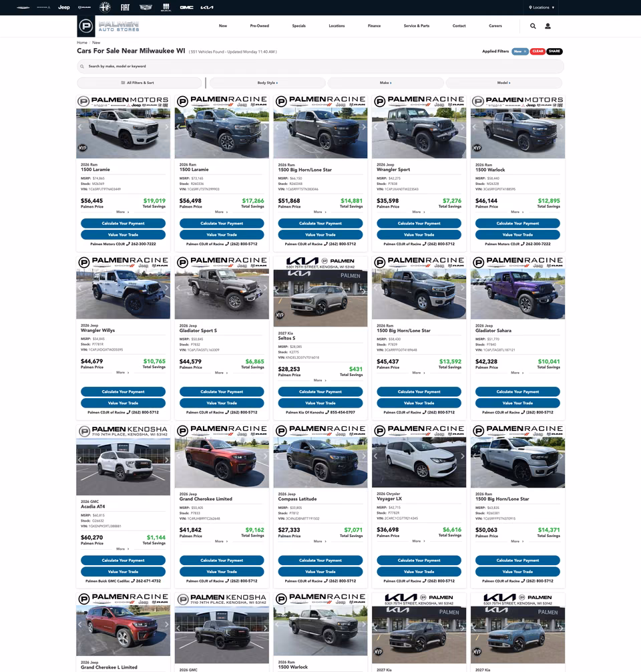
Task: Open the Careers menu item
Action: tap(495, 25)
